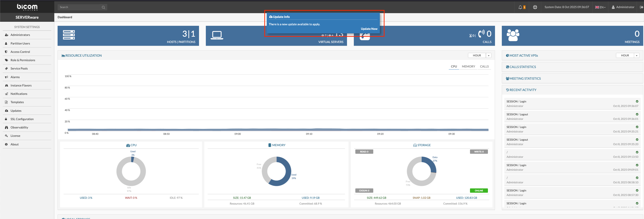Screen dimensions: 644x219
Task: Open SSL Configuration settings
Action: 22,119
